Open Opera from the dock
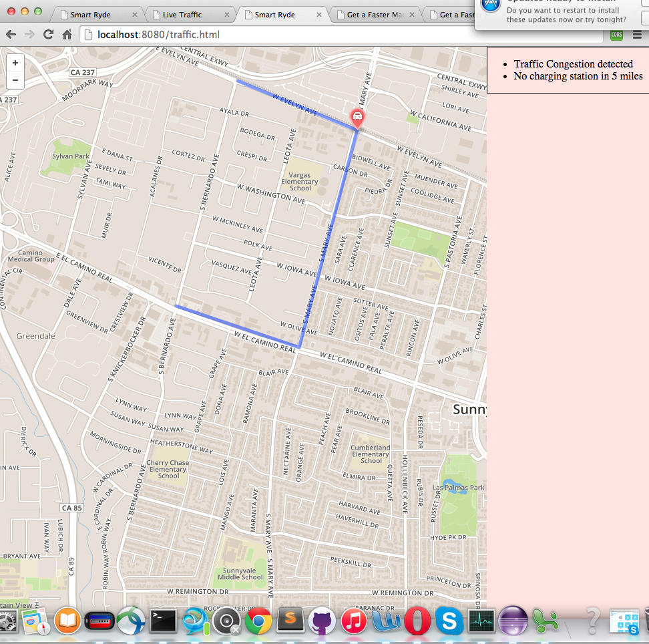Image resolution: width=649 pixels, height=644 pixels. point(417,621)
